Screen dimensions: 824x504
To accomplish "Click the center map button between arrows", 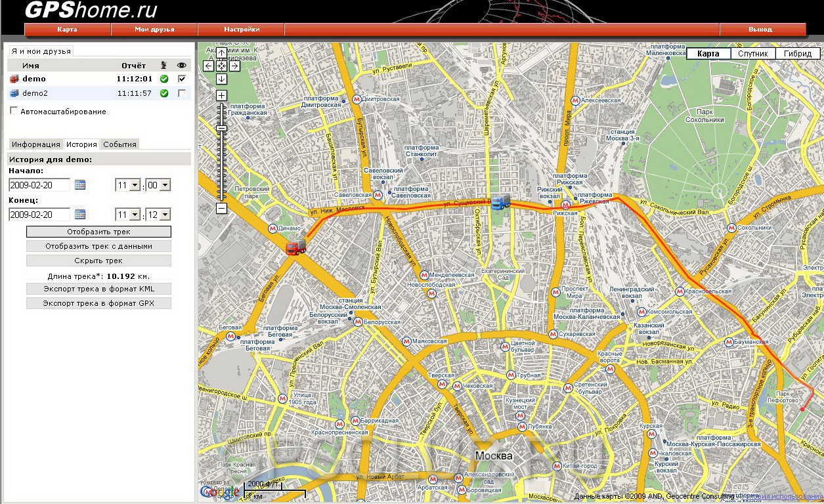I will click(x=222, y=66).
